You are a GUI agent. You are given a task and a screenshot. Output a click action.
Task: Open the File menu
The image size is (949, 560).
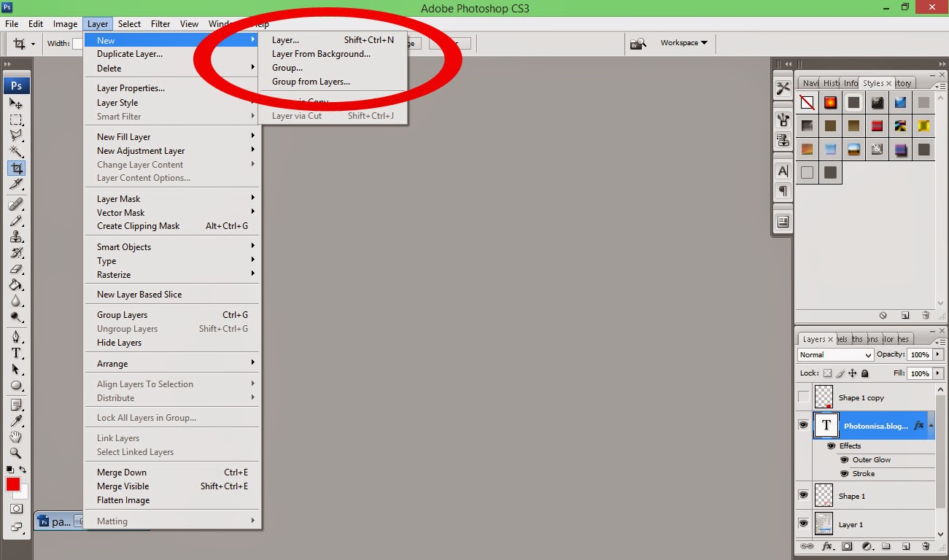12,24
